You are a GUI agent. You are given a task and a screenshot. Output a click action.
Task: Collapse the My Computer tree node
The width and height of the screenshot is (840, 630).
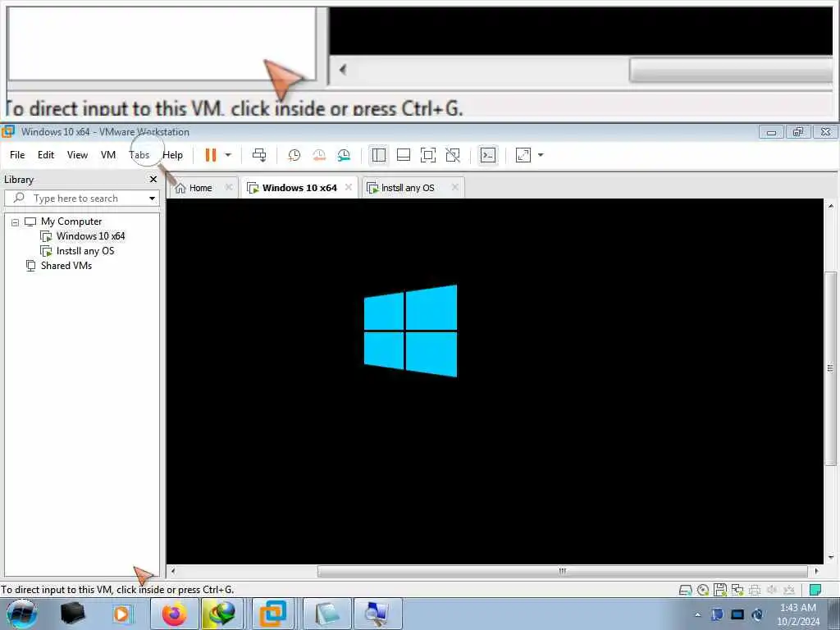(x=15, y=221)
